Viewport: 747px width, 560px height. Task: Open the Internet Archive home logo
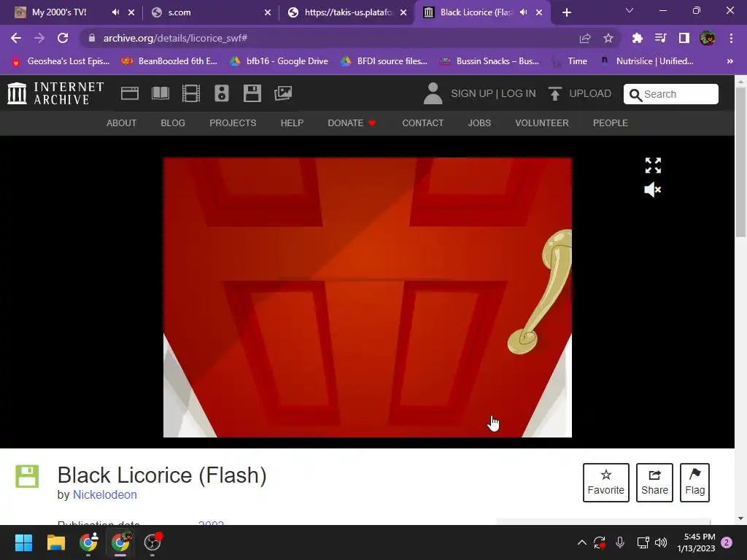[55, 93]
